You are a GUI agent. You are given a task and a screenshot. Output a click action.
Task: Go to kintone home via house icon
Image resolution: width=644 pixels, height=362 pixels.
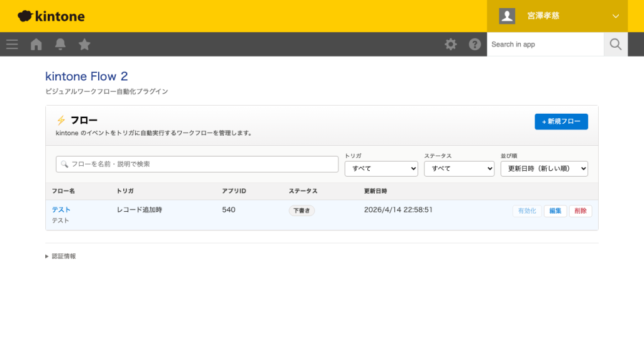[36, 44]
